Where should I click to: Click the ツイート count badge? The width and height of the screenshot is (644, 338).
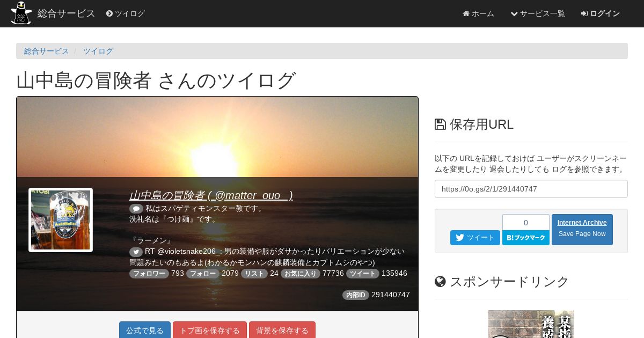click(x=363, y=274)
